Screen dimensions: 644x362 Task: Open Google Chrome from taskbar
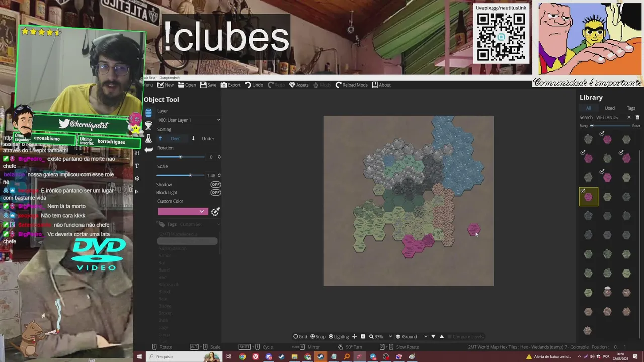[243, 357]
